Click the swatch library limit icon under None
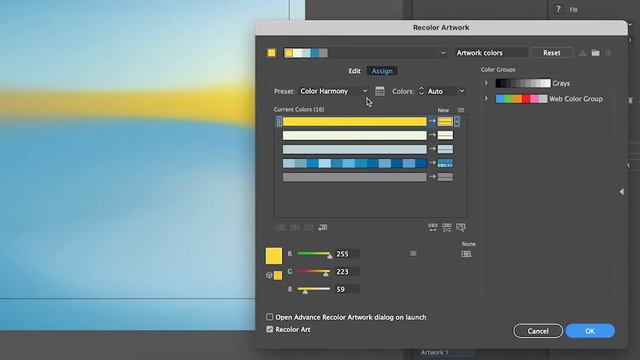The width and height of the screenshot is (640, 360). click(466, 254)
